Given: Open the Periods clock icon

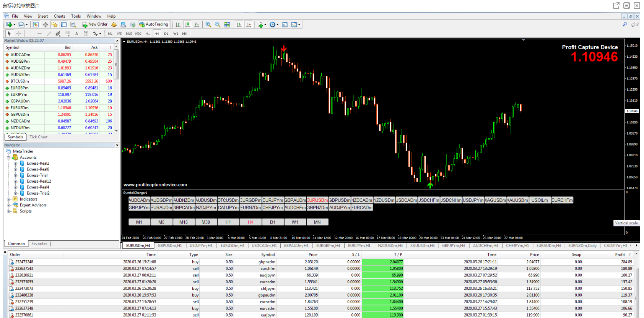Looking at the screenshot, I should coord(272,24).
